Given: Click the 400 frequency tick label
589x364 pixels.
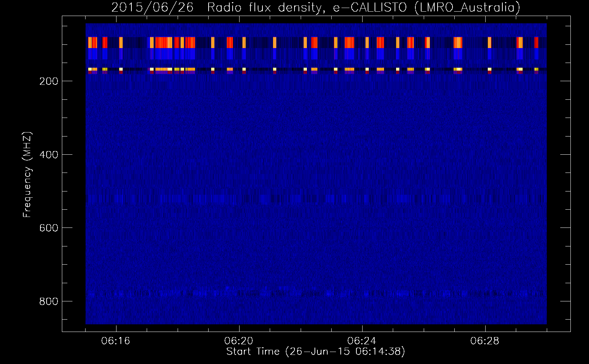Looking at the screenshot, I should click(x=49, y=155).
